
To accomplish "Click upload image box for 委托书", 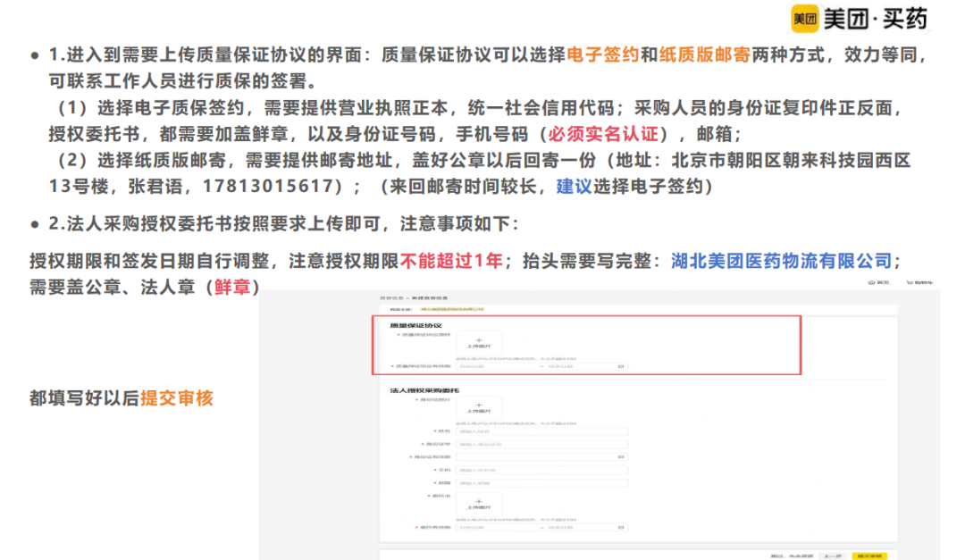I will coord(479,504).
